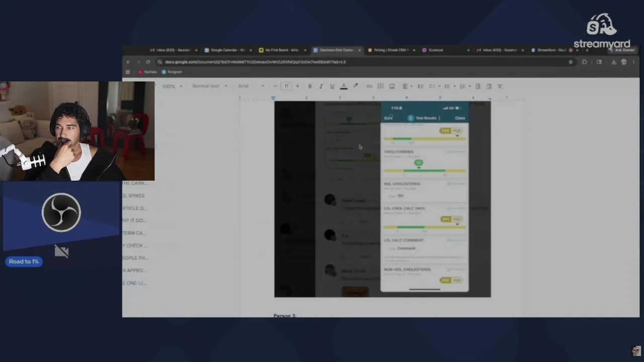
Task: Open the Chrome three-dot menu
Action: click(634, 62)
